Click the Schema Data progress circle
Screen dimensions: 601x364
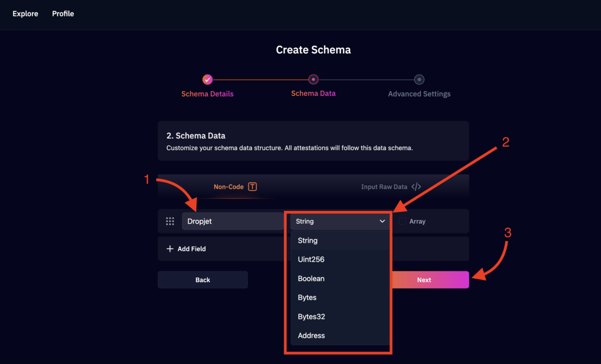[313, 79]
